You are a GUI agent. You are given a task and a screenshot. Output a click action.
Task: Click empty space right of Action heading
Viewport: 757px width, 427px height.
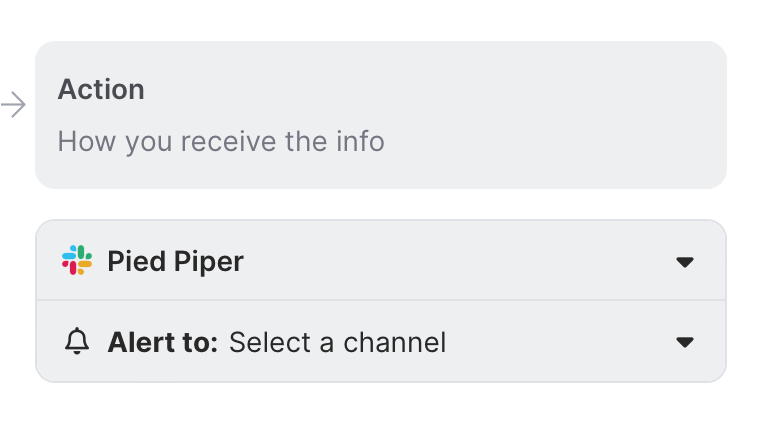pyautogui.click(x=400, y=89)
